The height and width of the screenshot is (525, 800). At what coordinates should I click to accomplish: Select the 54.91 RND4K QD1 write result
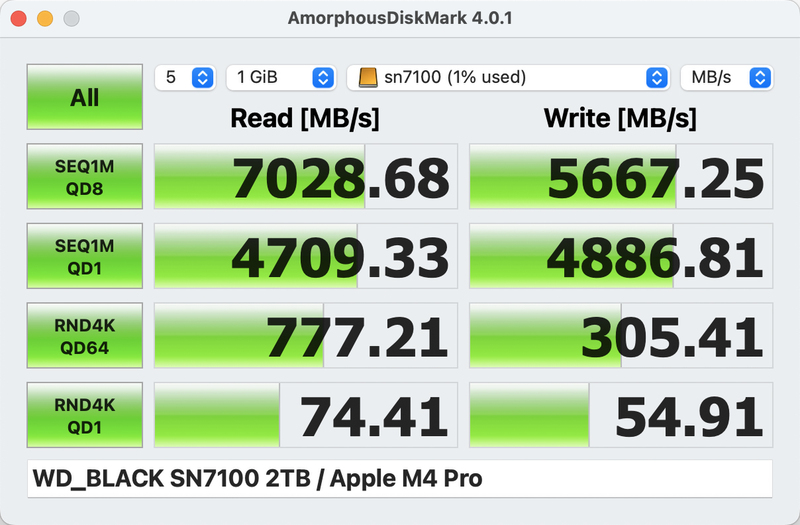(621, 415)
